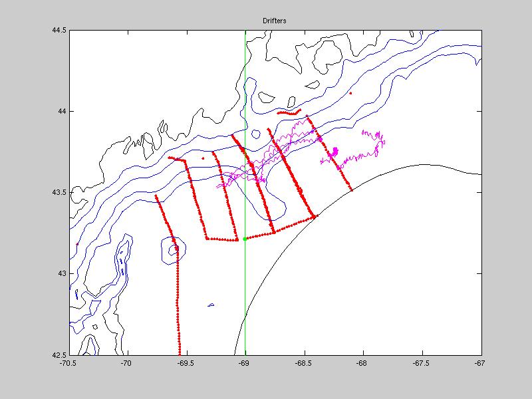Click the x-axis label -70.5
532x399 pixels.
(69, 363)
